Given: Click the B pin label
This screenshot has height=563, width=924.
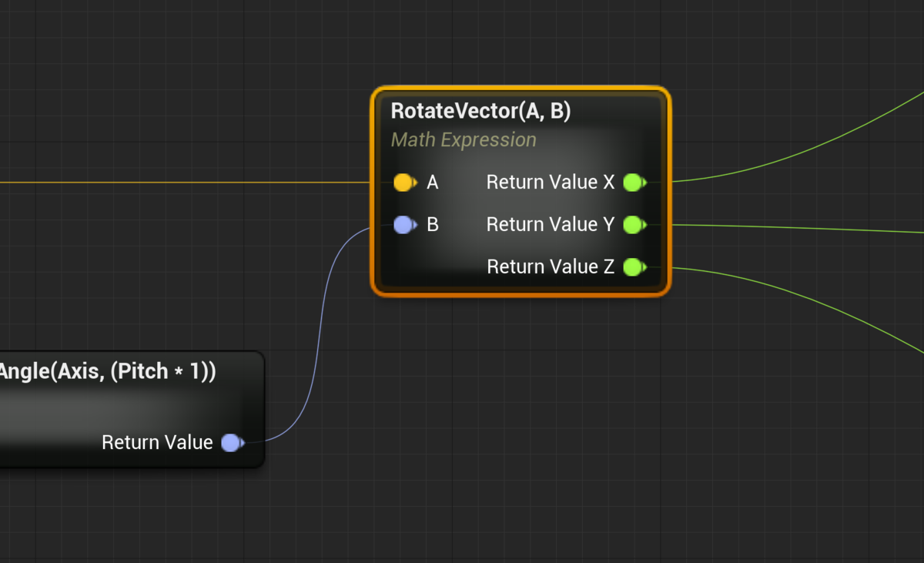Looking at the screenshot, I should (x=433, y=225).
